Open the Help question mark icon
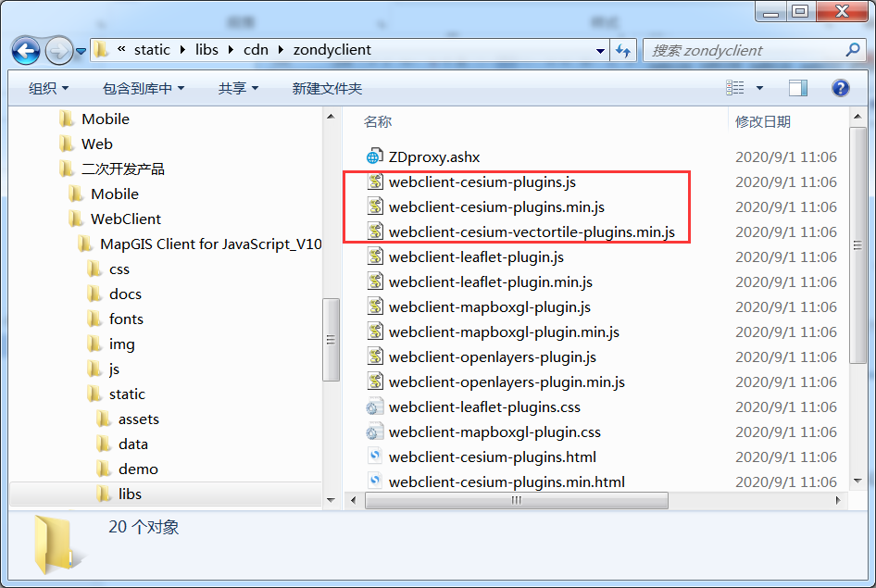The height and width of the screenshot is (588, 876). click(x=840, y=88)
